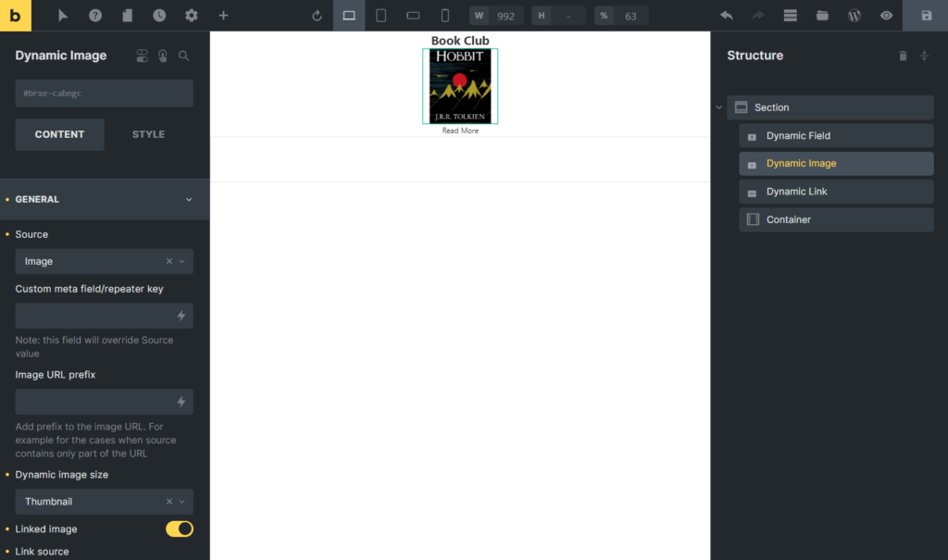Click the redo arrow icon
Image resolution: width=948 pixels, height=560 pixels.
758,16
